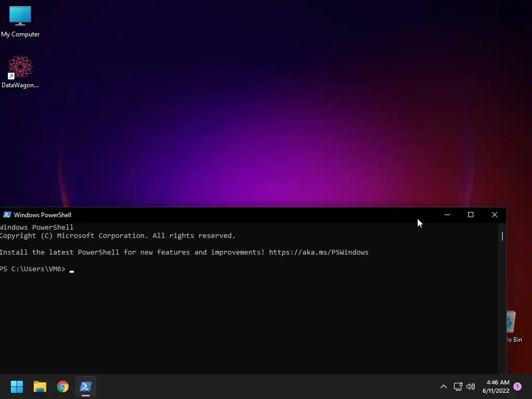Viewport: 532px width, 399px height.
Task: Launch Google Chrome from the taskbar
Action: click(63, 387)
